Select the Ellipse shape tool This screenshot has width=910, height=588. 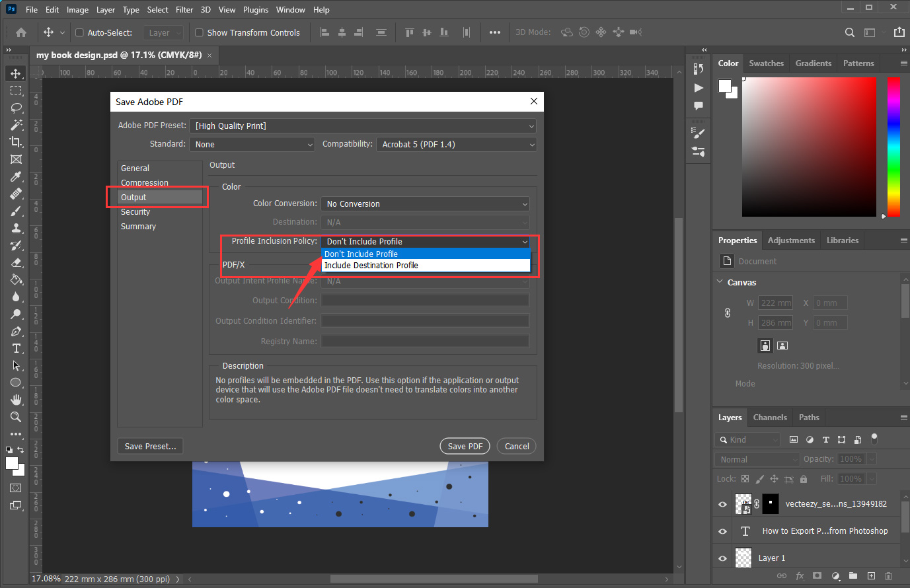[16, 383]
